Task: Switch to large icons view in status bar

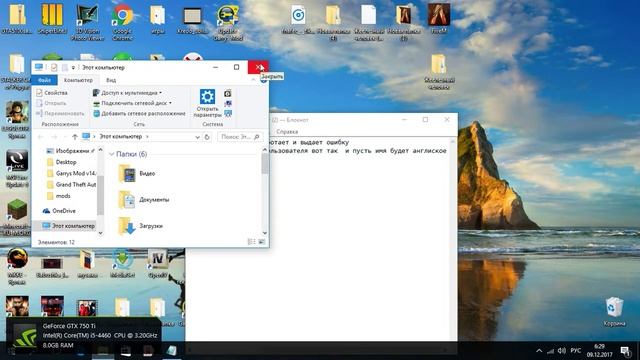Action: pos(262,242)
